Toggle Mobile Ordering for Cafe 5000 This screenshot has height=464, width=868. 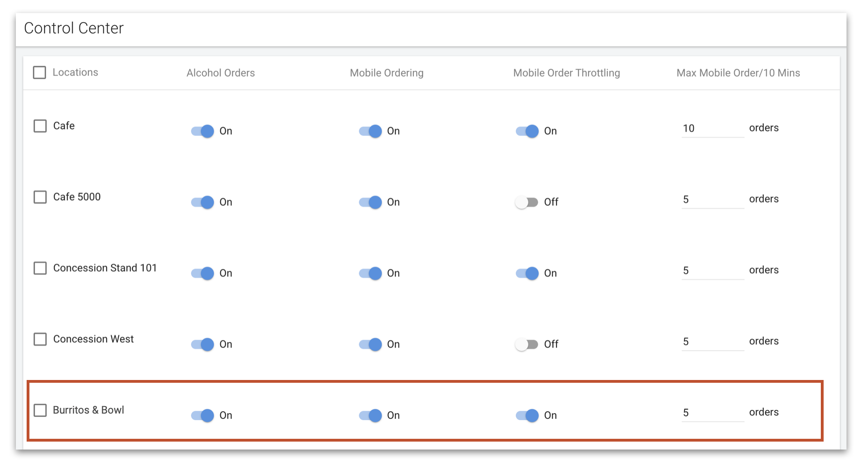tap(370, 202)
